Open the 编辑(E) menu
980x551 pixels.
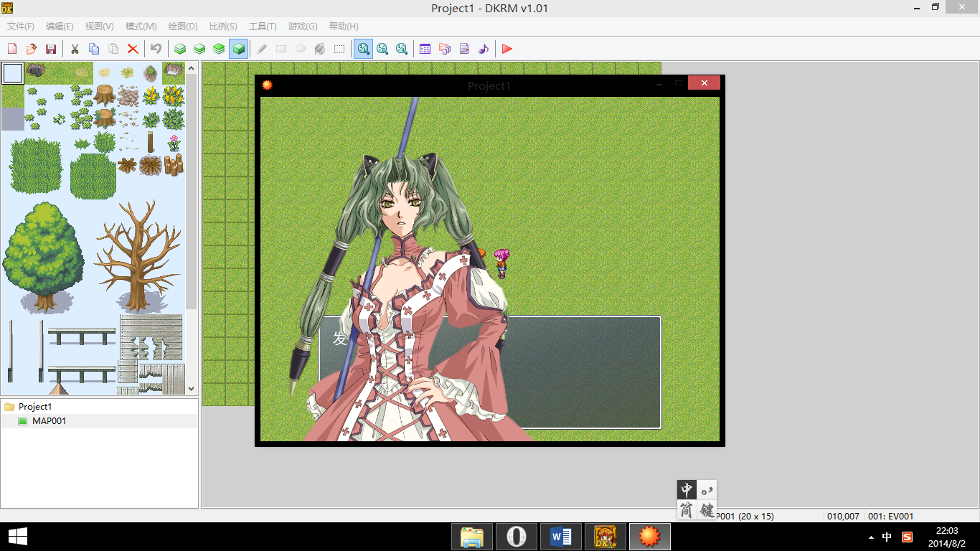[x=60, y=27]
